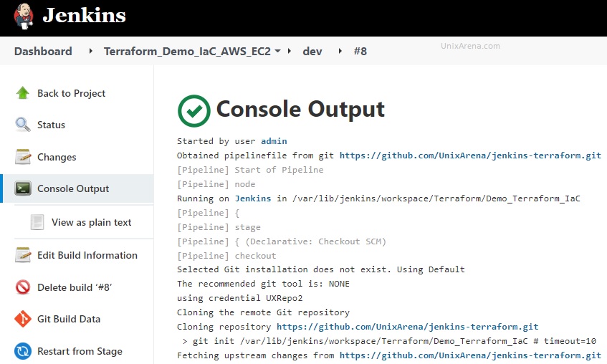Click '[Pipeline] Start of Pipeline' line
The image size is (607, 364).
250,170
